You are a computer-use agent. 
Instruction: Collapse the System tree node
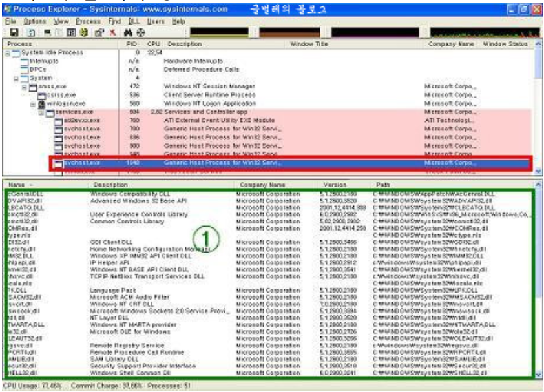tap(16, 79)
